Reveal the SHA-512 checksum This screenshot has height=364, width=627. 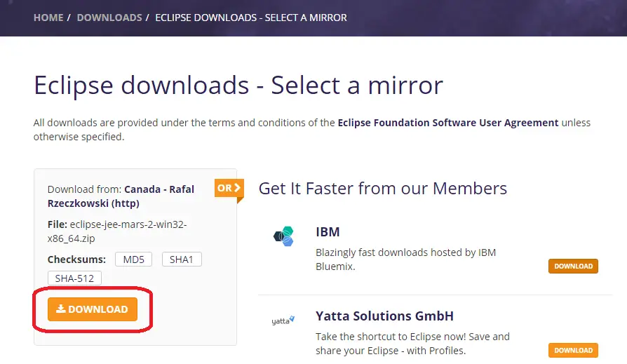(74, 278)
